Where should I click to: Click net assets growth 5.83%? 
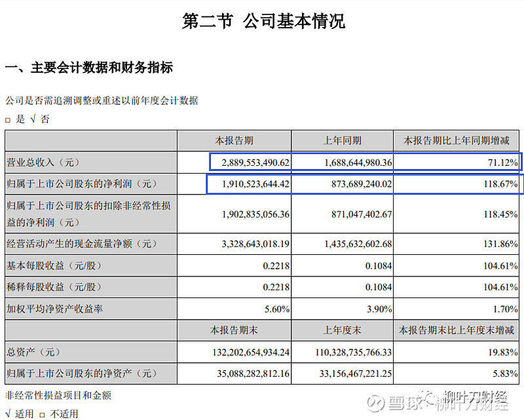[505, 373]
